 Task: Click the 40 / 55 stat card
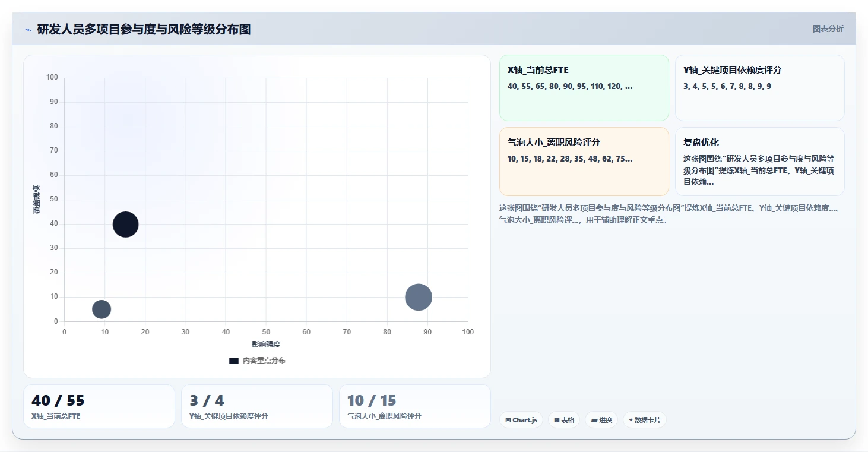pos(99,406)
